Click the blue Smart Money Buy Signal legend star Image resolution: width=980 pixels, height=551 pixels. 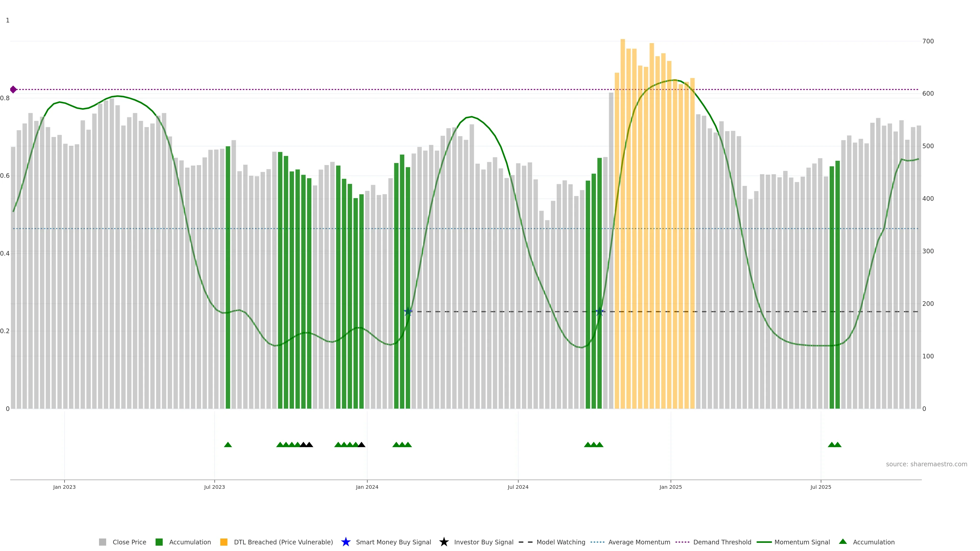(x=346, y=542)
